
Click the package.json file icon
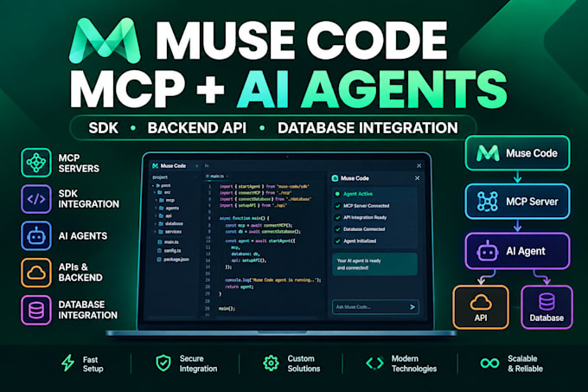point(159,260)
